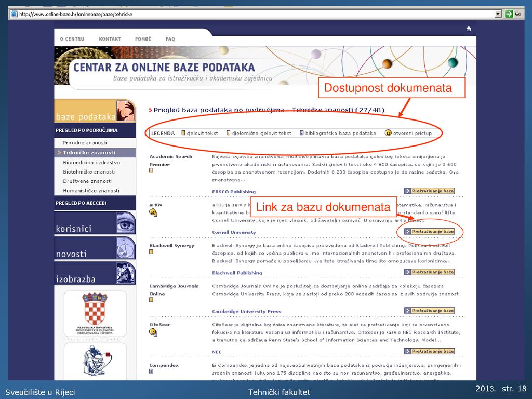Select Humanističke znanosti in the sidebar
Screen dimensions: 532x399
click(91, 191)
